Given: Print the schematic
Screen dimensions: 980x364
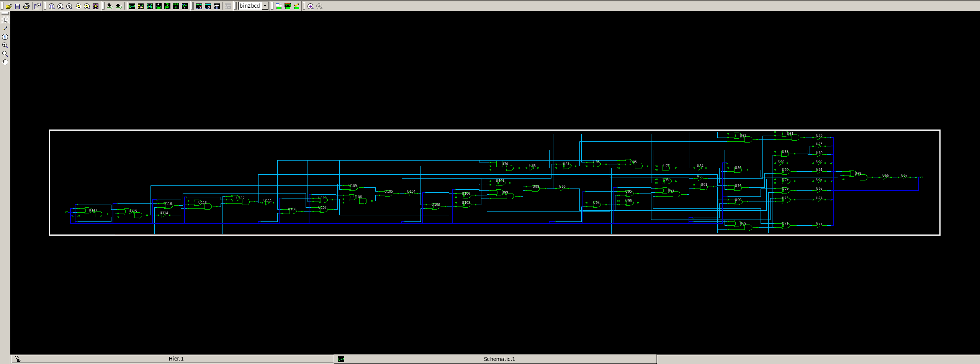Looking at the screenshot, I should (26, 6).
